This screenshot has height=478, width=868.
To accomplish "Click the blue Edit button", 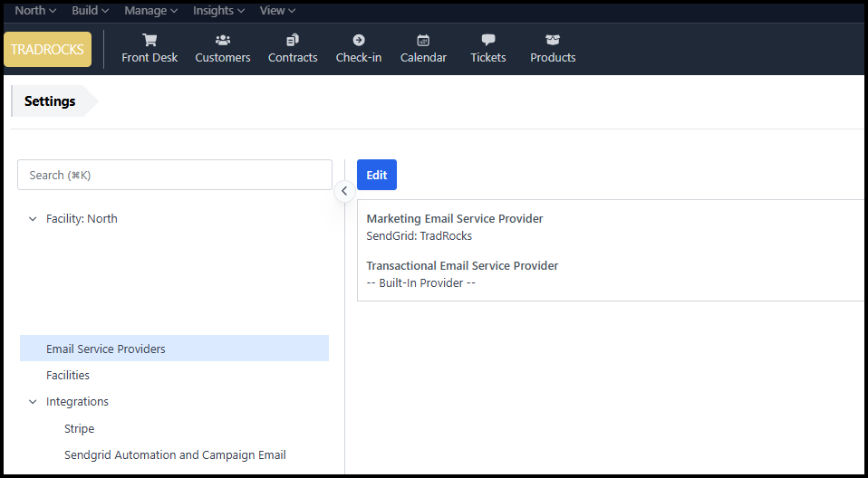I will [377, 175].
